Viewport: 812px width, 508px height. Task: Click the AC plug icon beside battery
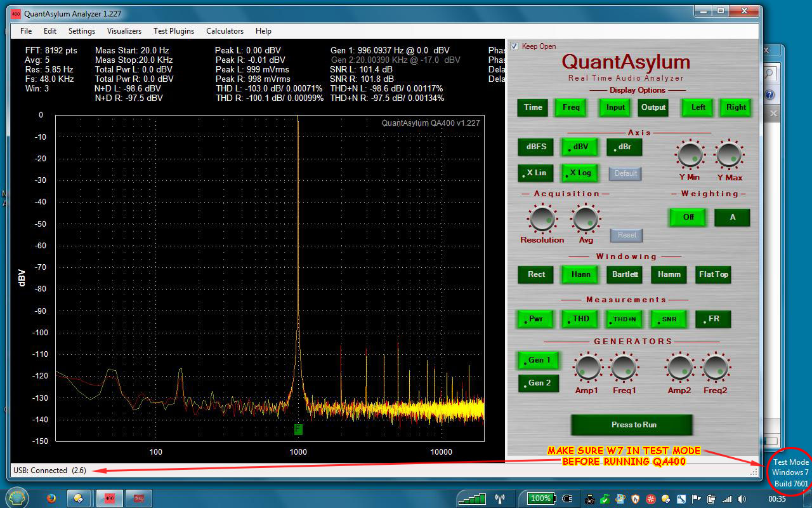[567, 499]
